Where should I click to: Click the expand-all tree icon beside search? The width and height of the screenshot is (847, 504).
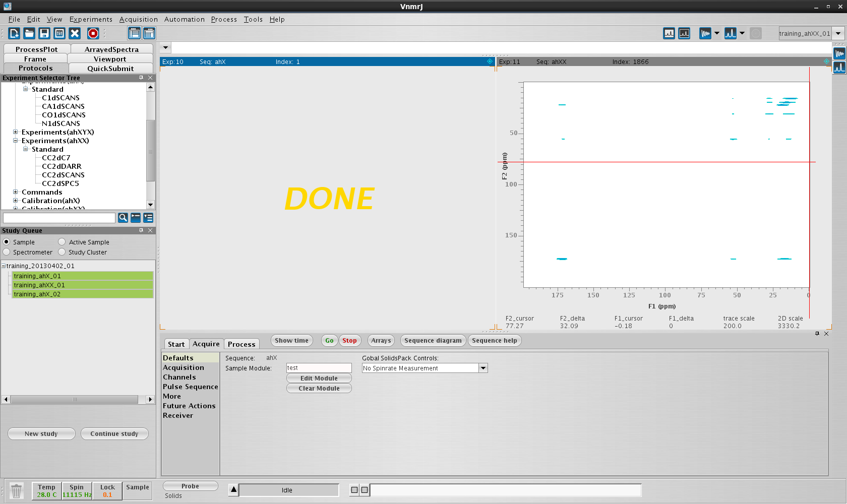pyautogui.click(x=148, y=218)
